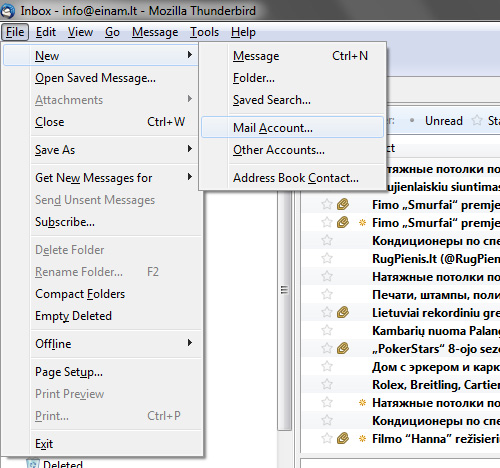
Task: Open the Lietuviai rekordiniu message subject
Action: click(x=436, y=313)
